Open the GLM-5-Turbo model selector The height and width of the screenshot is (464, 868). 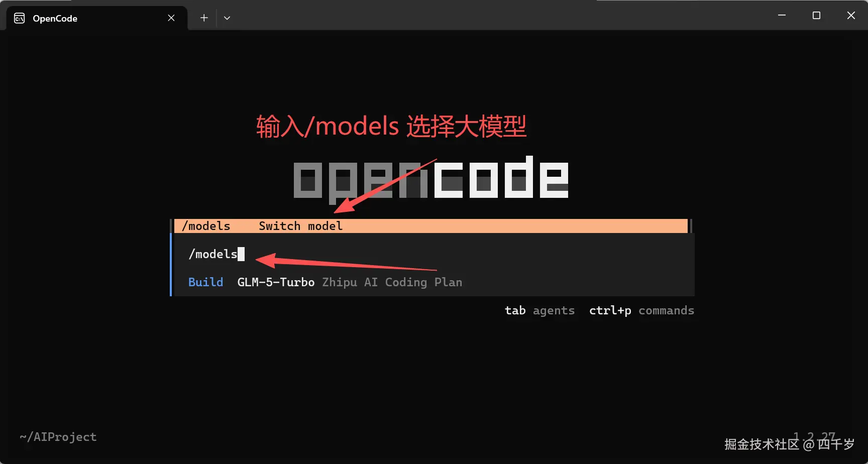276,282
